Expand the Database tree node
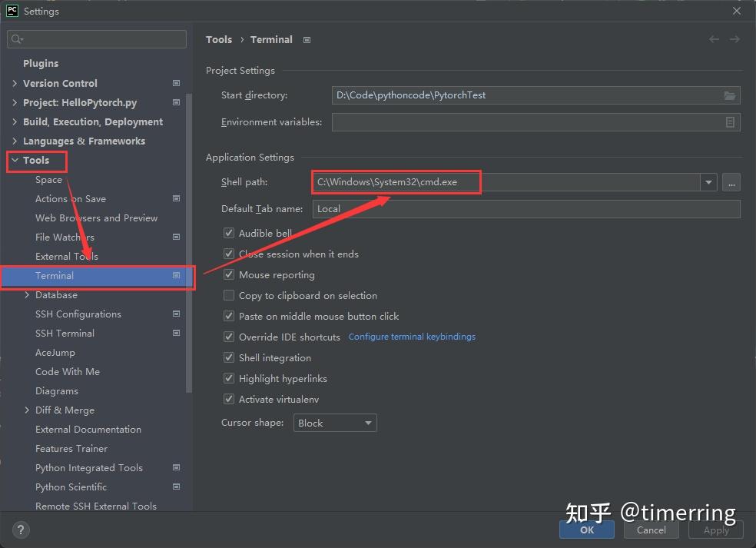756x548 pixels. pyautogui.click(x=27, y=294)
